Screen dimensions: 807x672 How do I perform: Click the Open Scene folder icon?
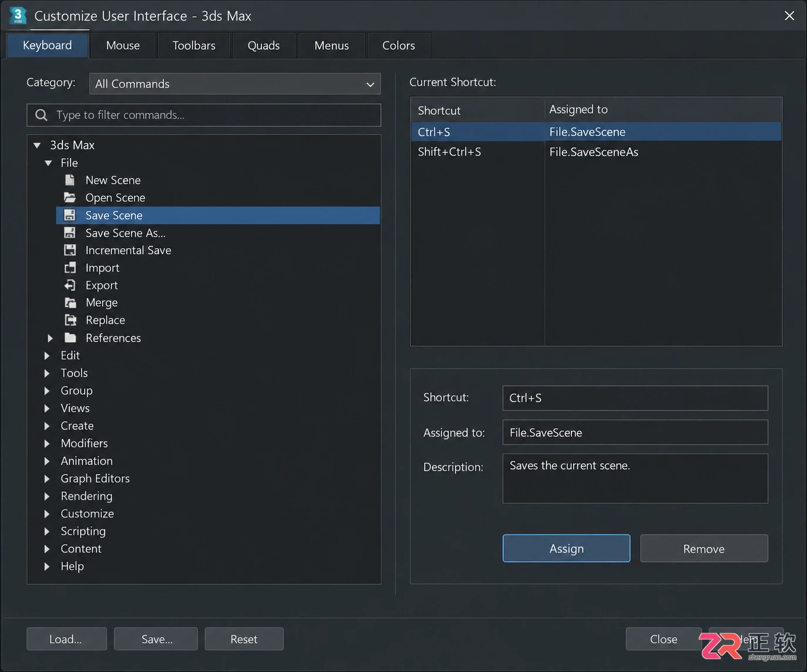70,197
